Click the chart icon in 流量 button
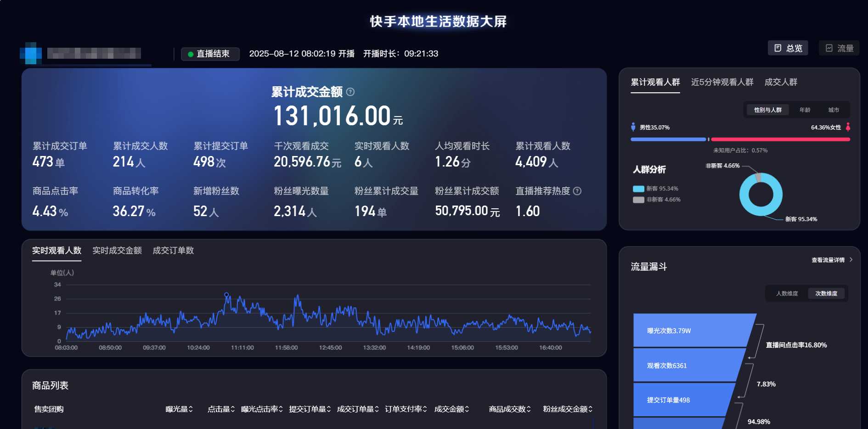Image resolution: width=868 pixels, height=429 pixels. 829,48
